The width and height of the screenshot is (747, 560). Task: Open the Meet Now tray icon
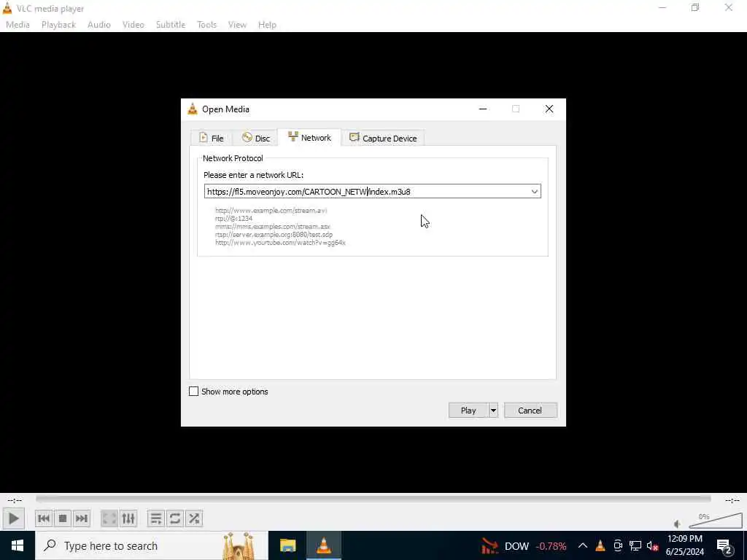(618, 545)
